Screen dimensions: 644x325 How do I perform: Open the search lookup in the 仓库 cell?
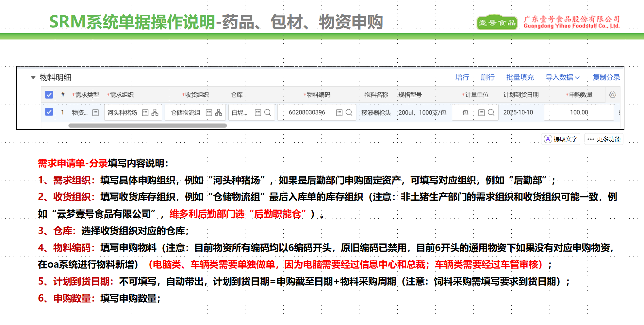point(268,113)
